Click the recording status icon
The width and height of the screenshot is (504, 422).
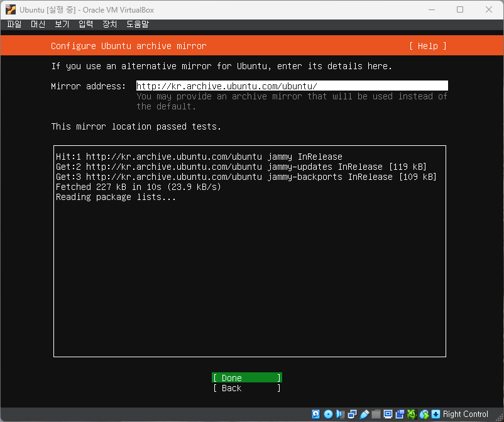coord(400,414)
